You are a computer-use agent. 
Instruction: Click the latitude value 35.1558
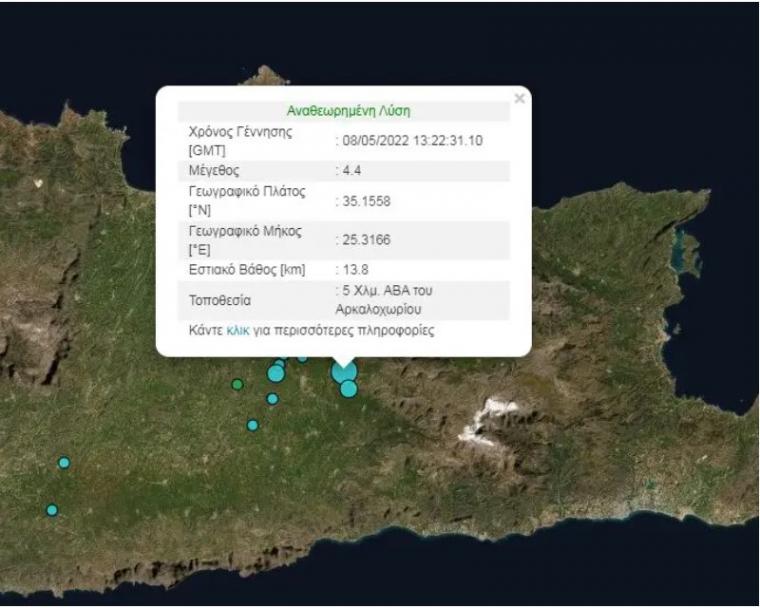click(365, 201)
